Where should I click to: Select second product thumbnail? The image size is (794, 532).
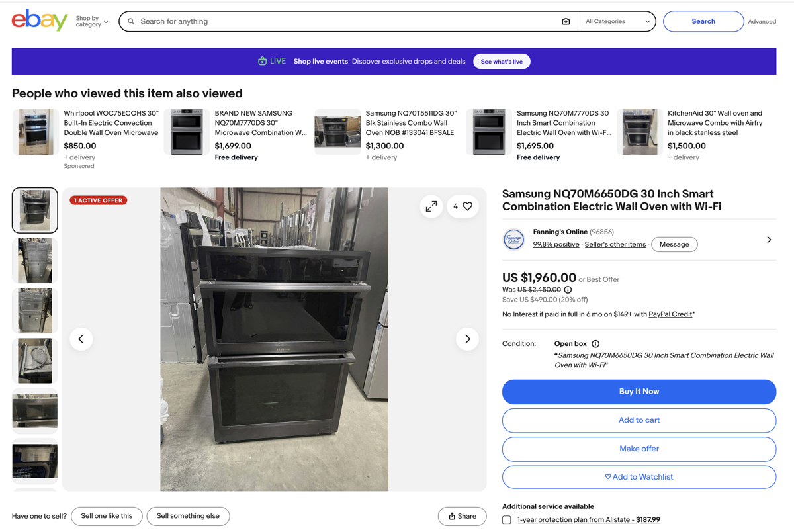click(x=35, y=261)
